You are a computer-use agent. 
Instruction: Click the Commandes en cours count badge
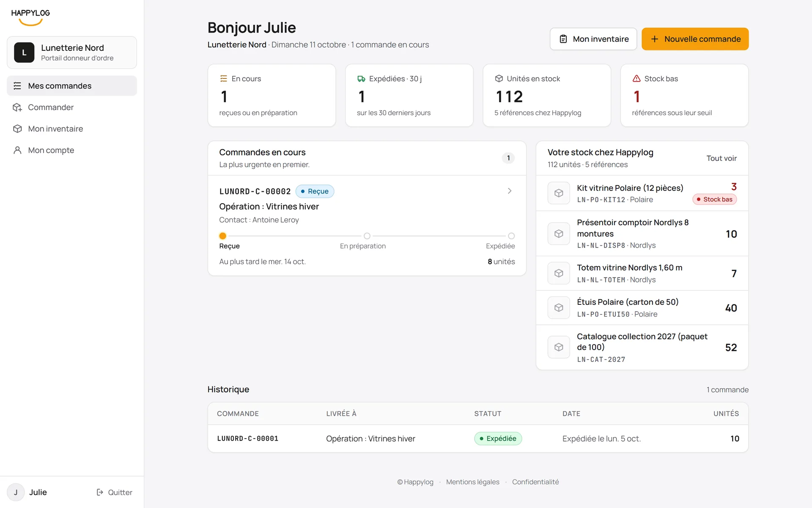[508, 158]
